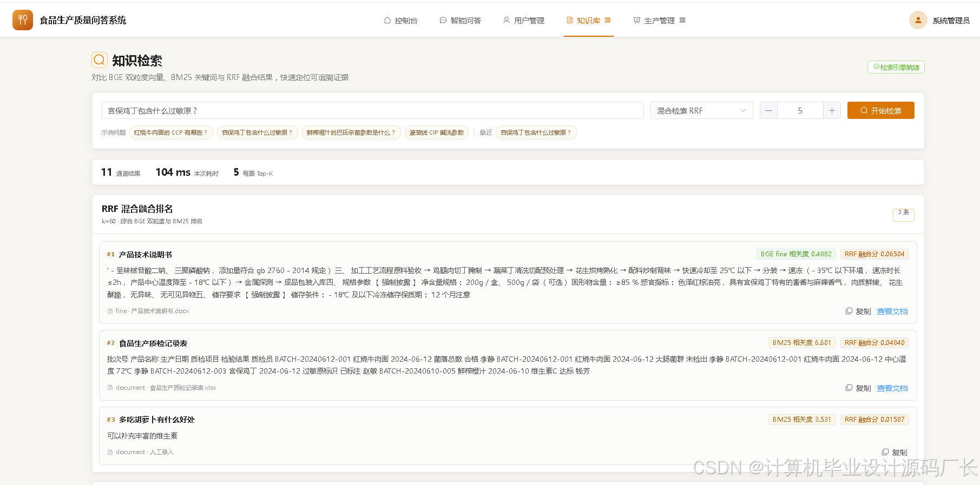Screen dimensions: 980x485
Task: Click the 知识检索 magnifier heading icon
Action: pos(99,60)
